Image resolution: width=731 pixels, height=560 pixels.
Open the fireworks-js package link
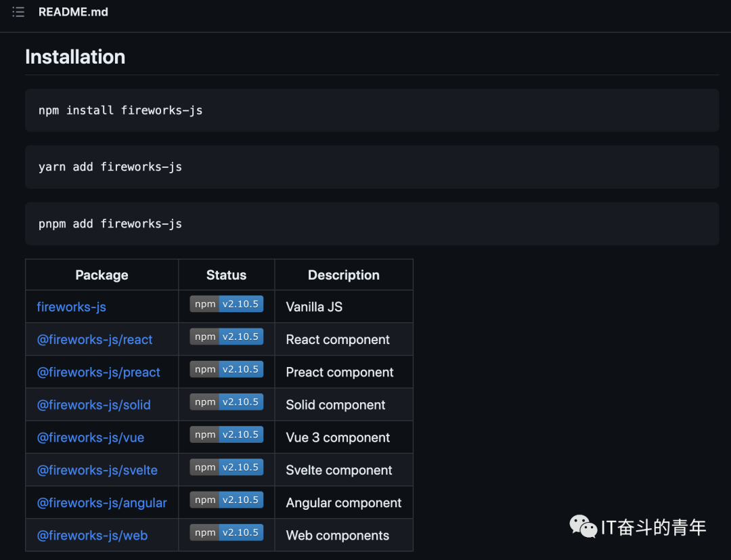71,307
